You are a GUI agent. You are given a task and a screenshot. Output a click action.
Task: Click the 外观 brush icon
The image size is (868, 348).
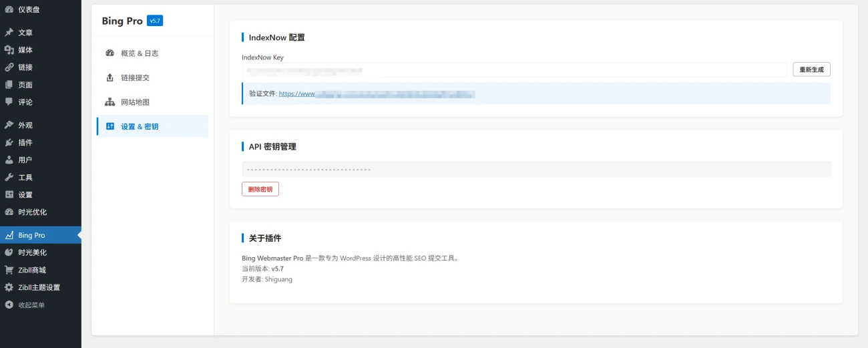9,125
